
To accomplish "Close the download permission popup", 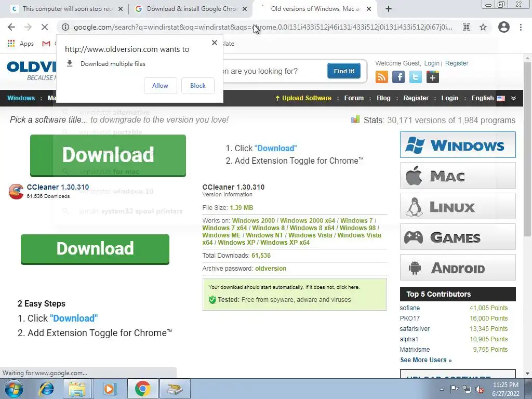I will click(215, 43).
